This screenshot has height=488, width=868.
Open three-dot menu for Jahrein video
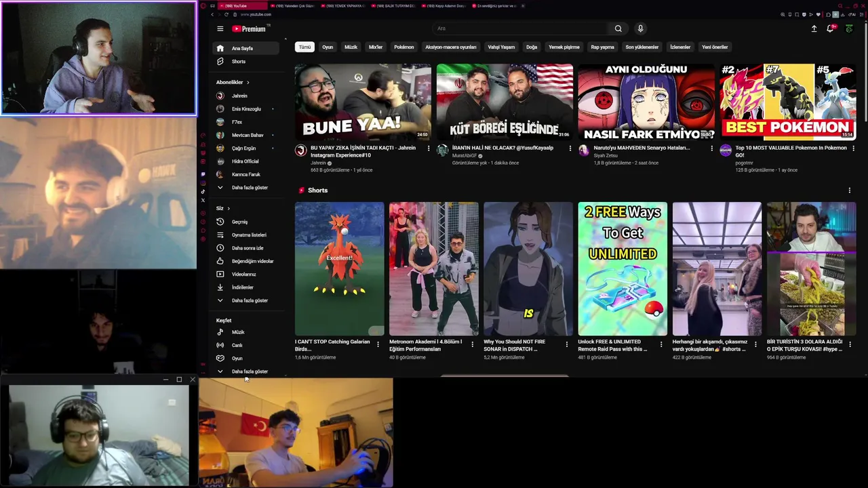(428, 148)
